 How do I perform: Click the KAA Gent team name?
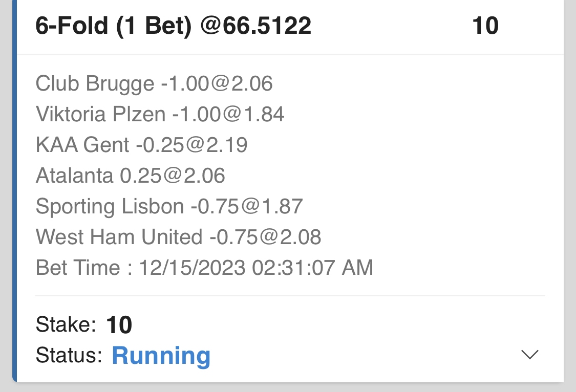82,145
